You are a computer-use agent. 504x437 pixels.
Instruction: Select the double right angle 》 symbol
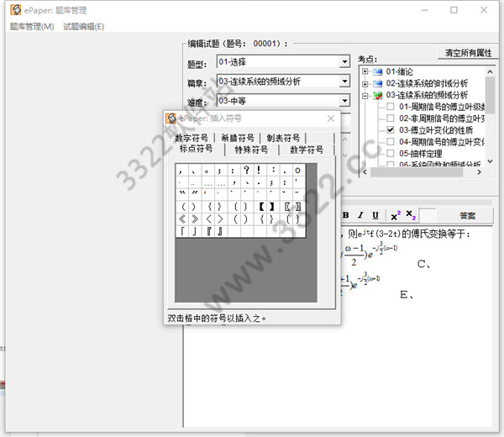coord(195,219)
